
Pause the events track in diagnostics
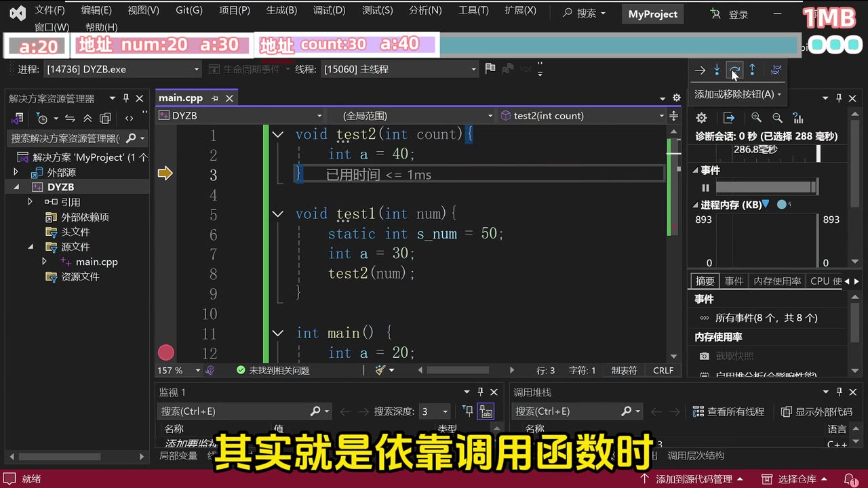pos(705,188)
